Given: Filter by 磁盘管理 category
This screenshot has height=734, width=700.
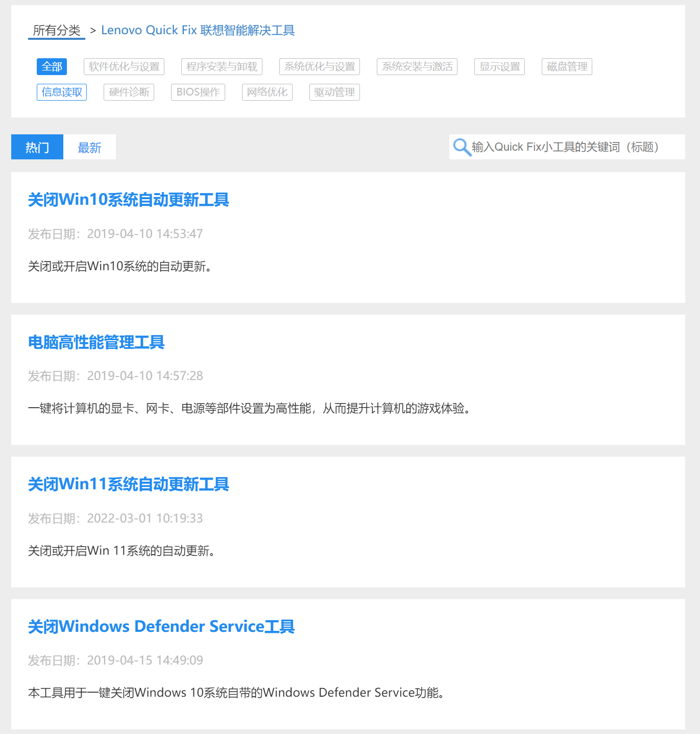Looking at the screenshot, I should (567, 66).
